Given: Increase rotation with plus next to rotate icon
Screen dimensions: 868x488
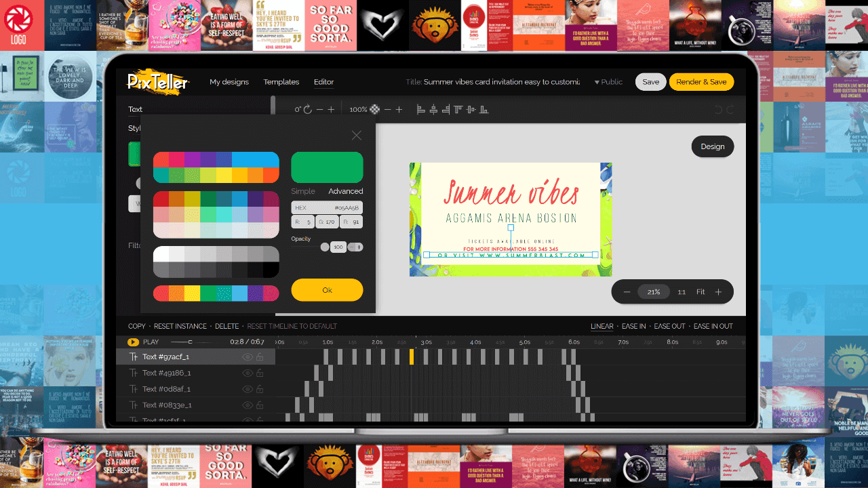Looking at the screenshot, I should 331,109.
